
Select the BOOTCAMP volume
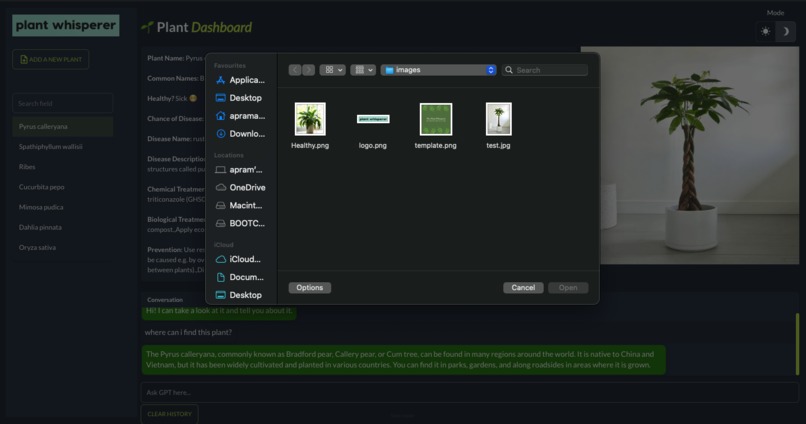241,224
